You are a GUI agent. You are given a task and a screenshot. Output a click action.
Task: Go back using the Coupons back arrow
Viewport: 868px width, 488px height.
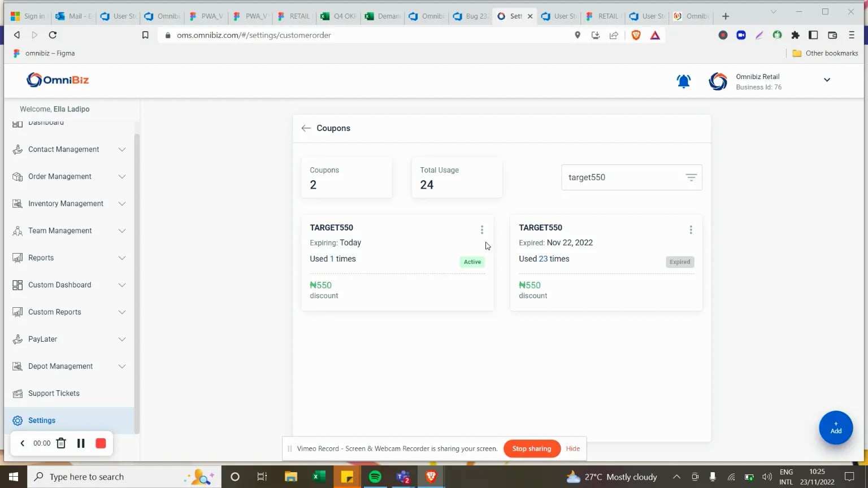pos(306,128)
